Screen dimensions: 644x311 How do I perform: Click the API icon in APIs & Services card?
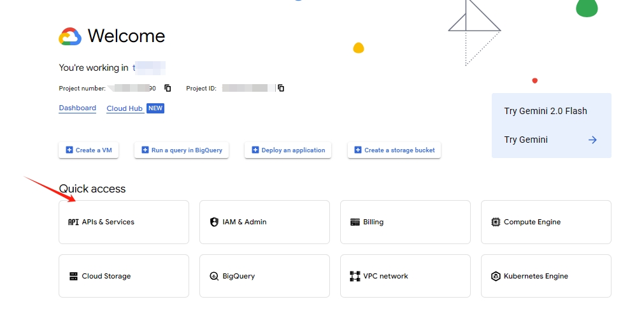[73, 222]
